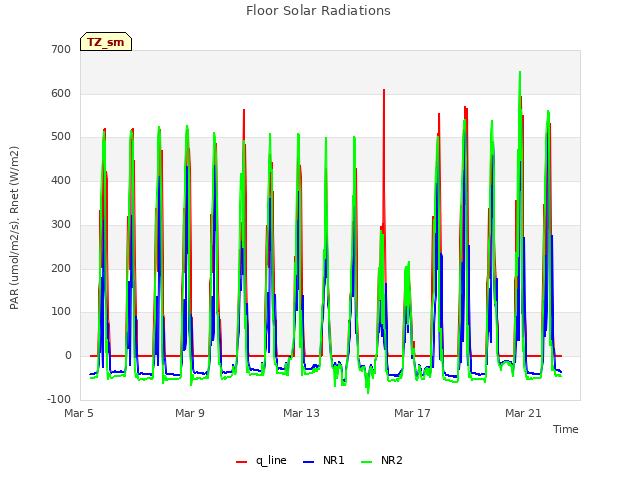Click the green NR2 legend swatch
640x480 pixels.
coord(367,462)
